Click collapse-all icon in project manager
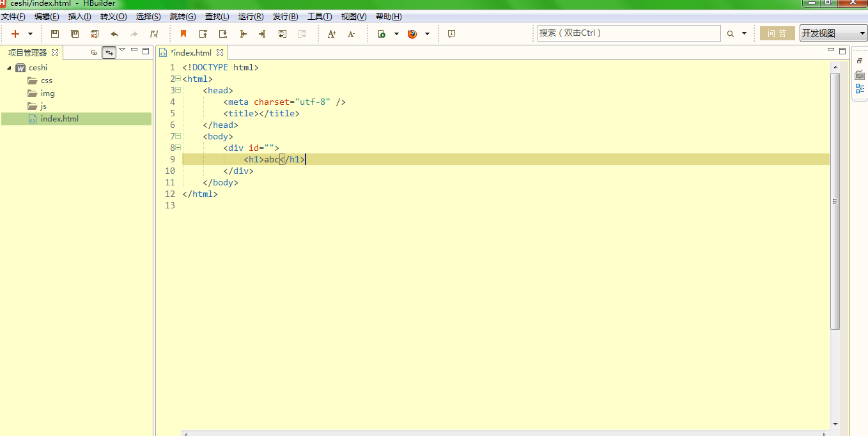This screenshot has width=868, height=436. tap(94, 52)
